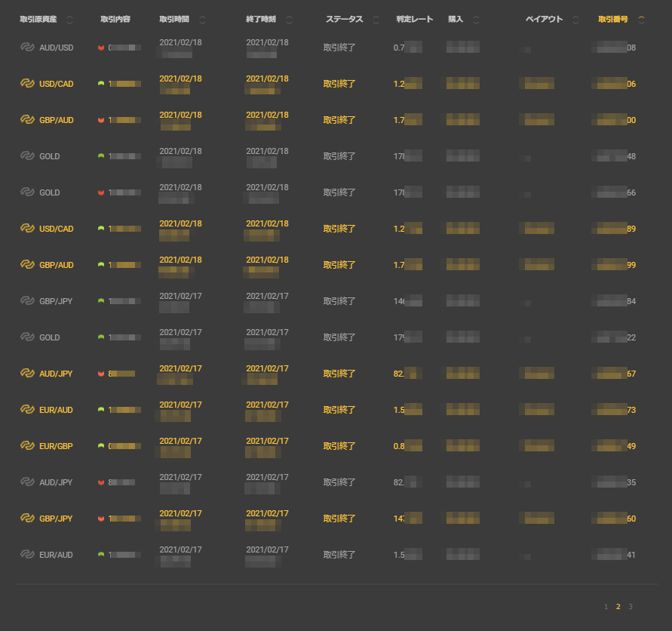Sort the ペイアウト column via arrows
Viewport: 672px width, 631px height.
coord(576,20)
